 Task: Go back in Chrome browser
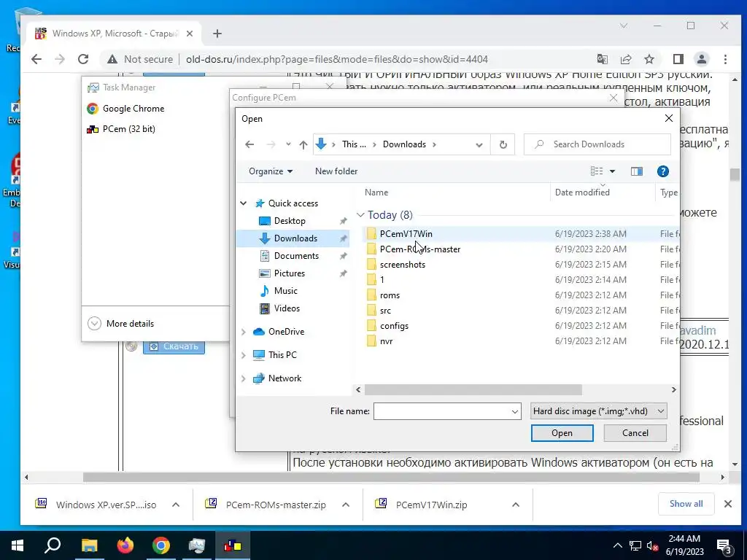(x=36, y=59)
